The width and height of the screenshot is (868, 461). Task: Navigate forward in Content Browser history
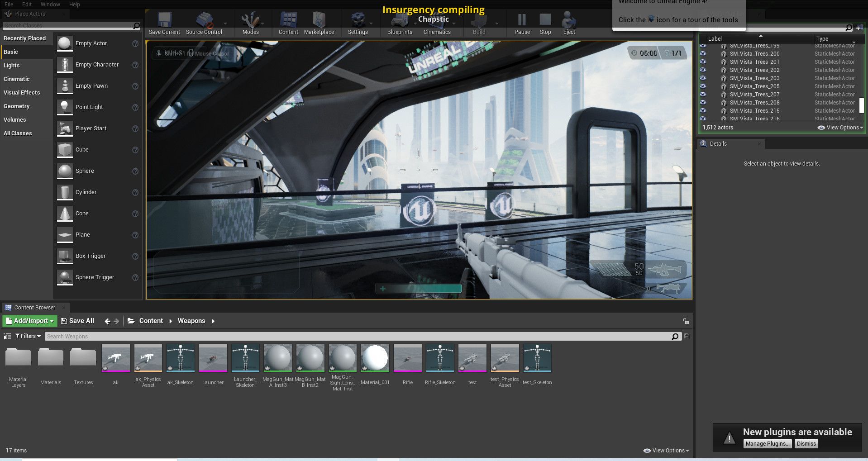pyautogui.click(x=116, y=321)
